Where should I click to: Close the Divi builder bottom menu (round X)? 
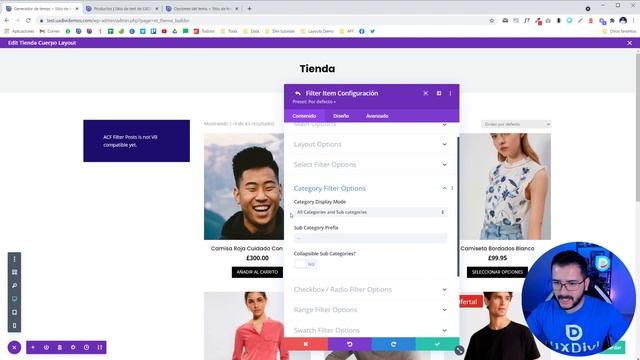(14, 347)
